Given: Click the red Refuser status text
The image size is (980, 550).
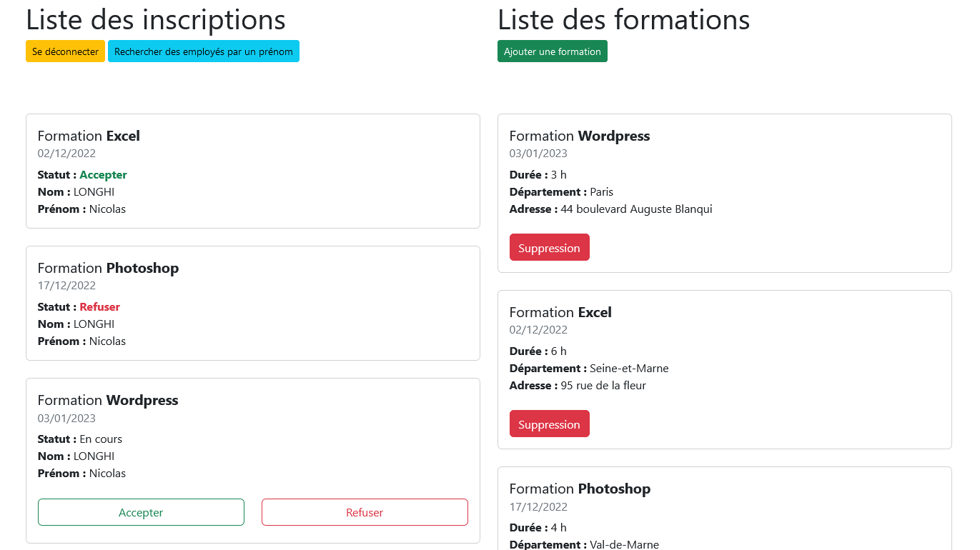Looking at the screenshot, I should tap(99, 307).
